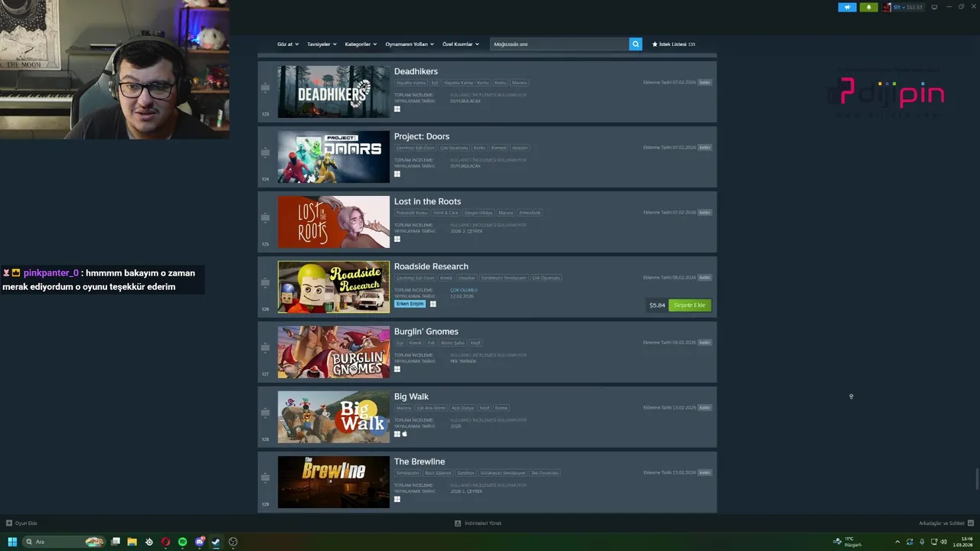Click the Roadside Research $5.84 price

[657, 305]
